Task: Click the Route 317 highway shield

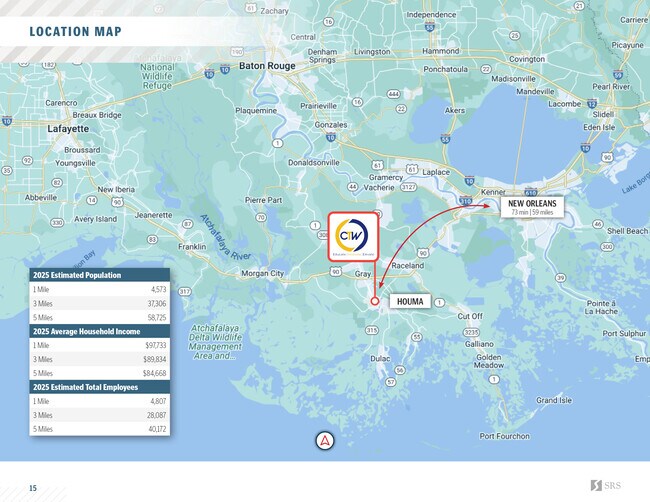Action: click(x=183, y=291)
